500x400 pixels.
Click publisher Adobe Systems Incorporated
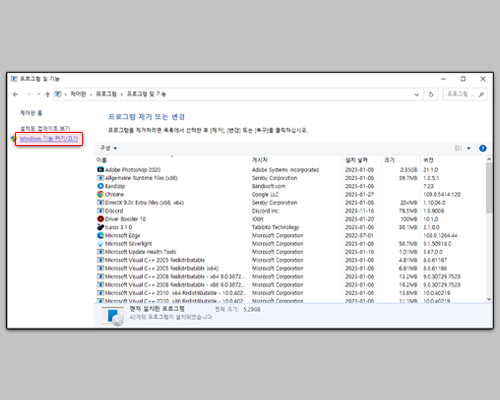click(x=285, y=170)
